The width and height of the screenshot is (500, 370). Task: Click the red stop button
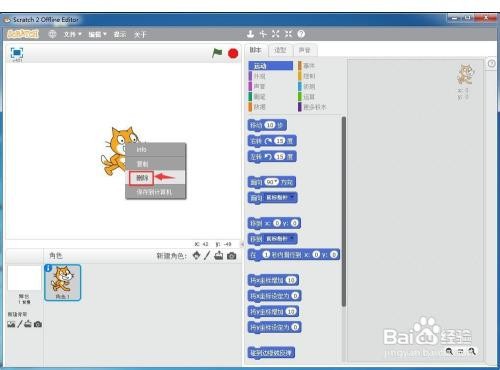[x=233, y=53]
